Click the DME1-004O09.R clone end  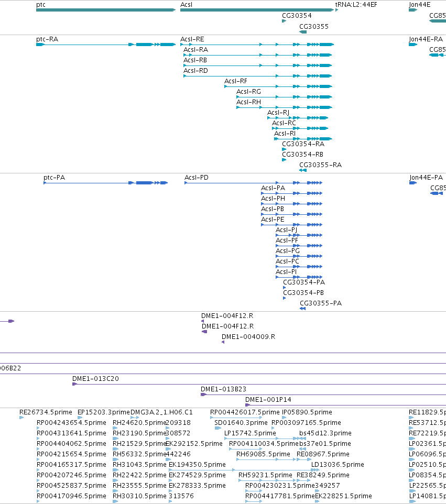(x=223, y=342)
